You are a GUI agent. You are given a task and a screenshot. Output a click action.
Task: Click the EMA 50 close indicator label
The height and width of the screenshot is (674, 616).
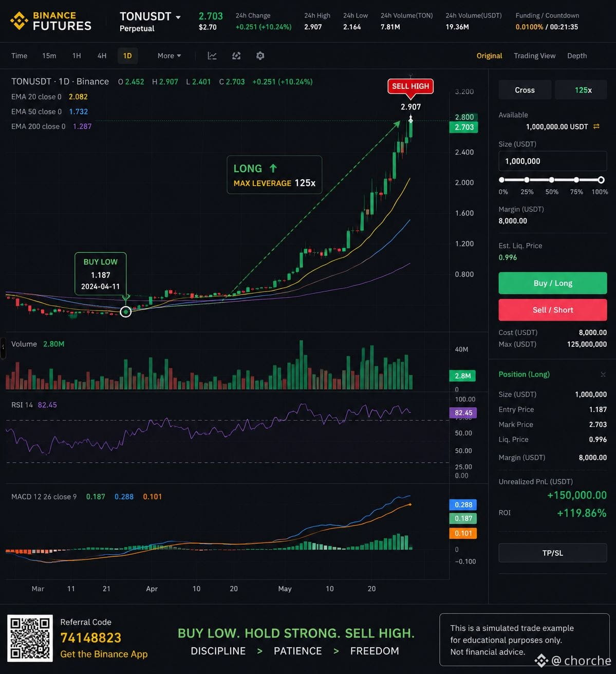36,111
